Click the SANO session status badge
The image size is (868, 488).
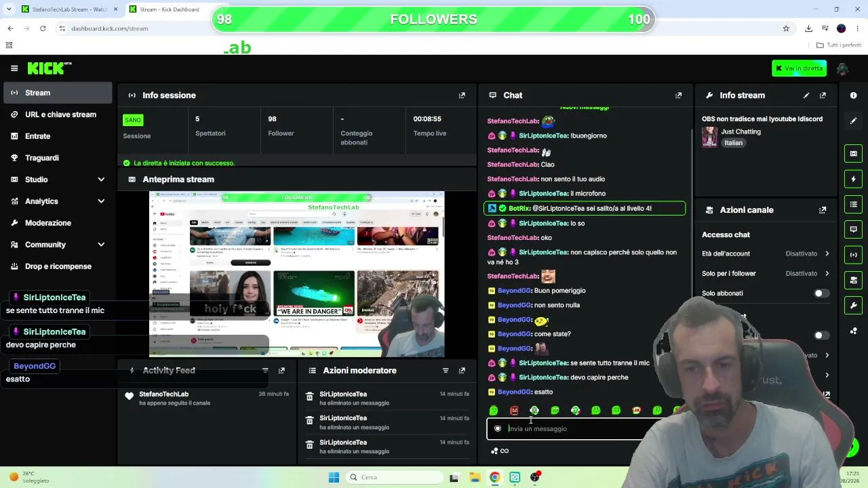pos(133,120)
